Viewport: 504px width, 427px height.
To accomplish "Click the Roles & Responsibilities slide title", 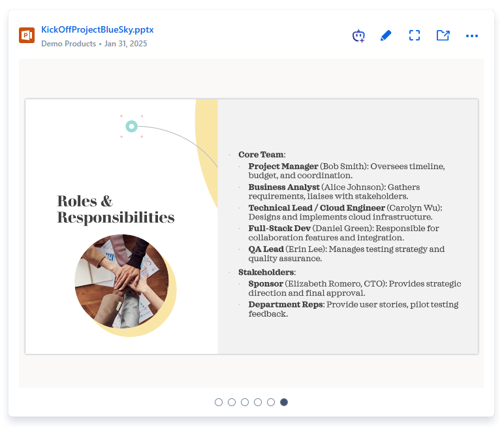I will [x=116, y=209].
